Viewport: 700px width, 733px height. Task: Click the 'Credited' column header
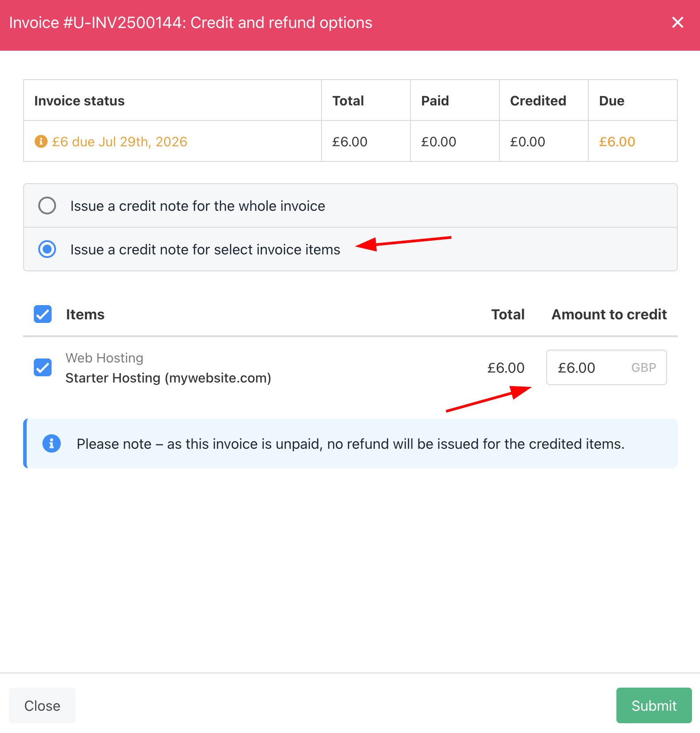[538, 101]
